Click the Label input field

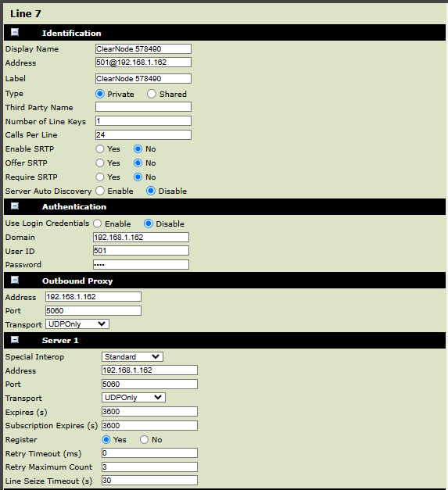pos(143,78)
